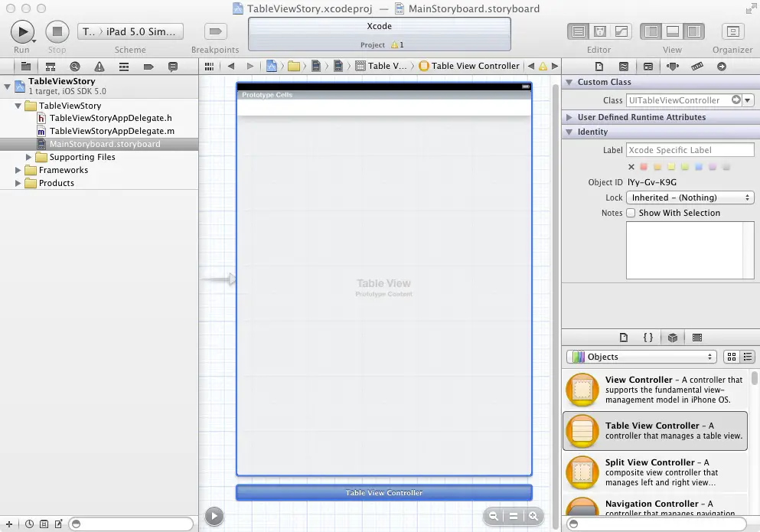Zoom in on the storyboard canvas
The height and width of the screenshot is (532, 760).
533,517
